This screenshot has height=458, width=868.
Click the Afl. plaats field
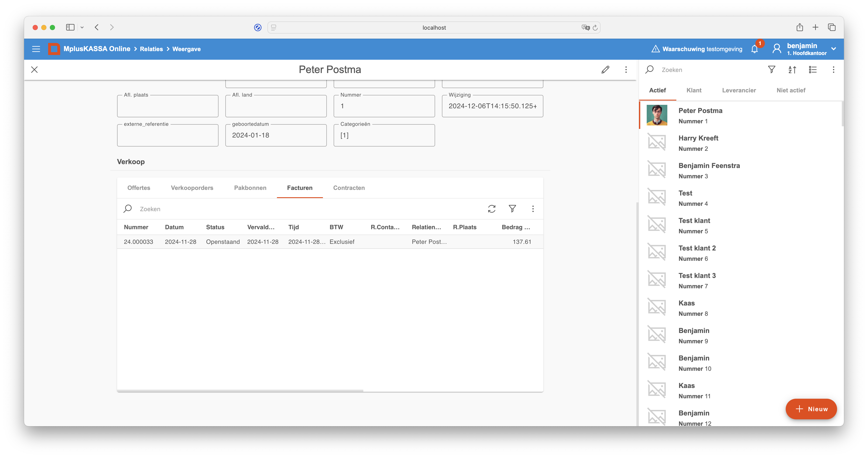click(168, 106)
